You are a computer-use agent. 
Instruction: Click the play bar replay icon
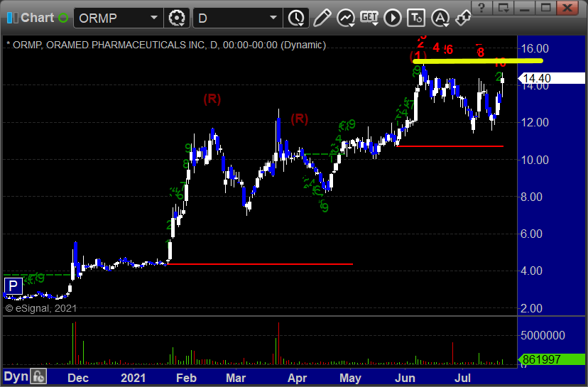pos(393,18)
